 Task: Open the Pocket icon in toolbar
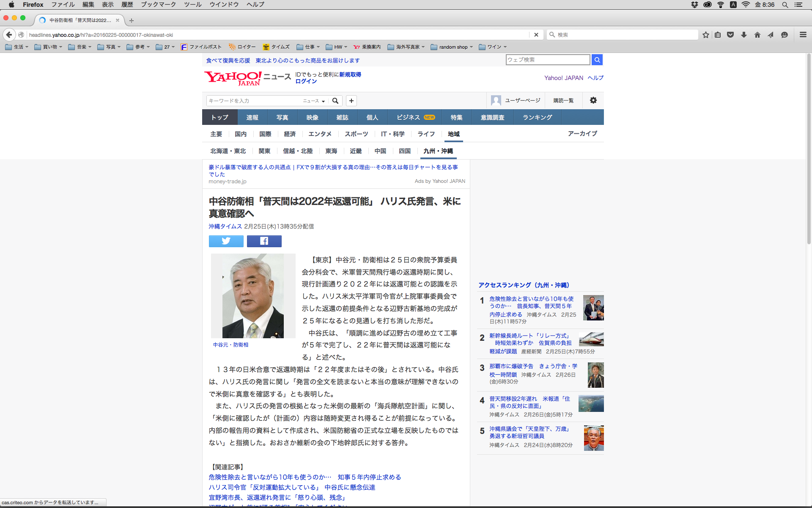pyautogui.click(x=730, y=35)
